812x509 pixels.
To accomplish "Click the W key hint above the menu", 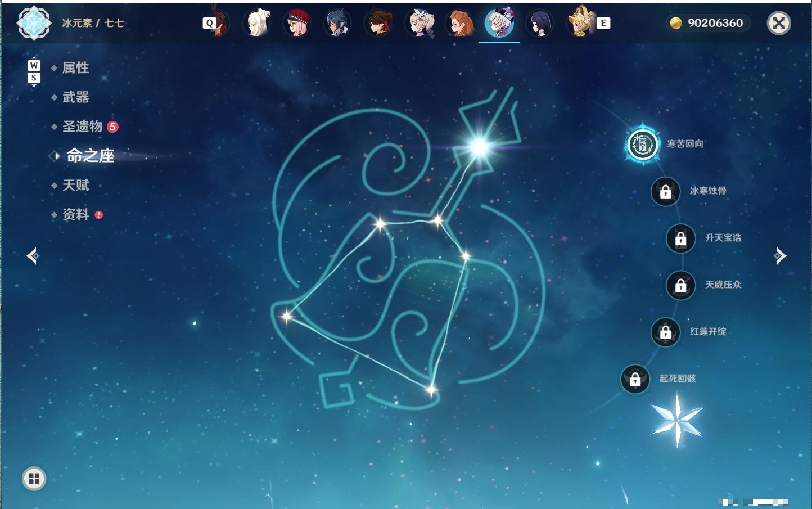I will 34,65.
